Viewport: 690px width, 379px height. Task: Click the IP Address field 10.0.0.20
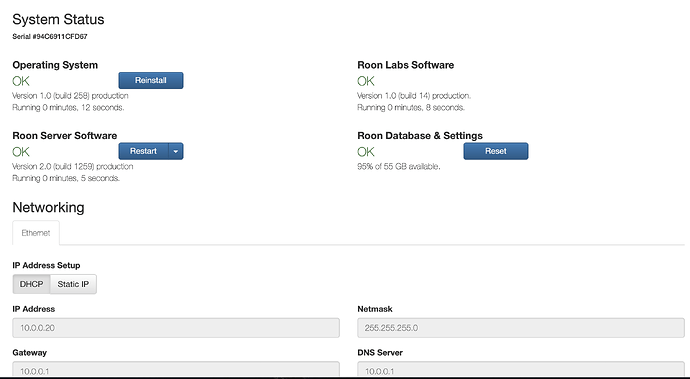[176, 328]
